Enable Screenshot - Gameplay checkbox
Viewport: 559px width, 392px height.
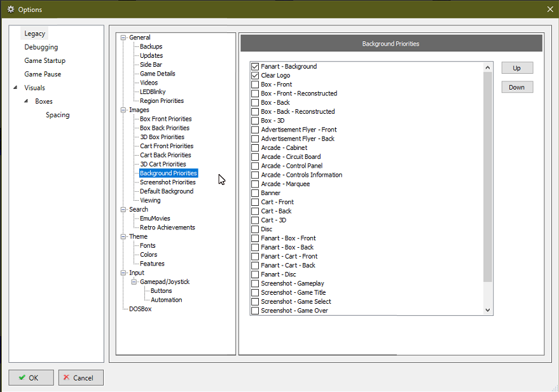point(255,283)
